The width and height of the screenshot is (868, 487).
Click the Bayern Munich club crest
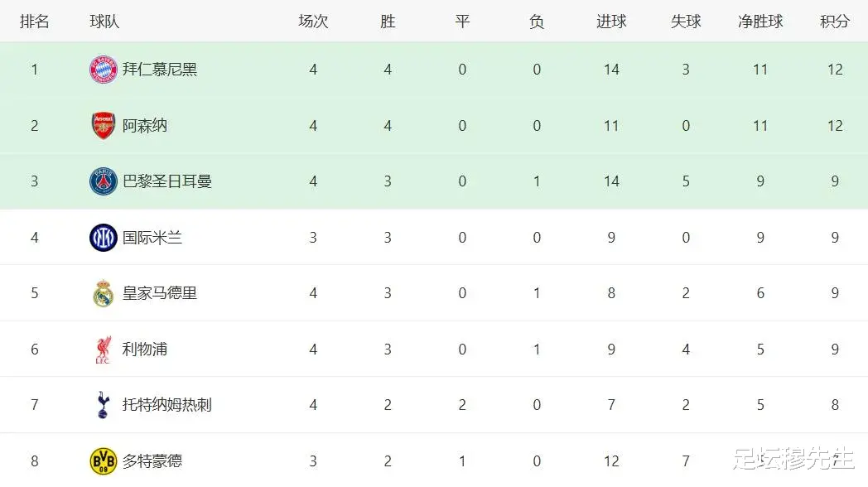104,70
